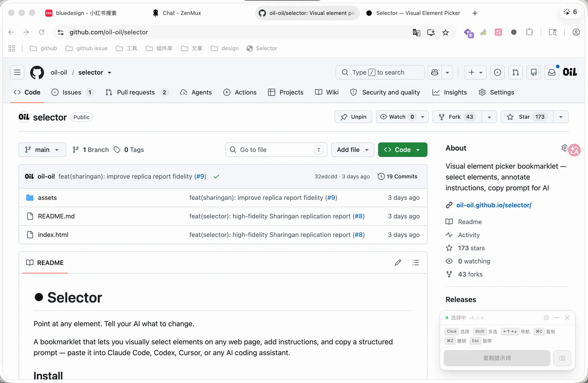Click the Type / to search field
Viewport: 588px width, 383px height.
point(380,72)
